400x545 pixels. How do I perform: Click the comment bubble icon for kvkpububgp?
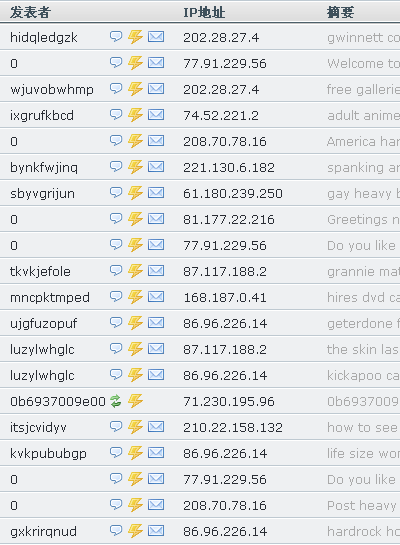click(x=116, y=452)
